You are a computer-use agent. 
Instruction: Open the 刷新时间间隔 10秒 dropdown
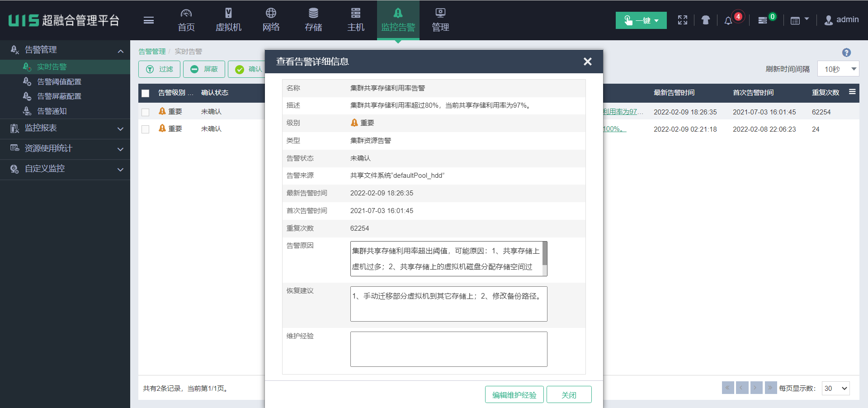click(x=838, y=69)
